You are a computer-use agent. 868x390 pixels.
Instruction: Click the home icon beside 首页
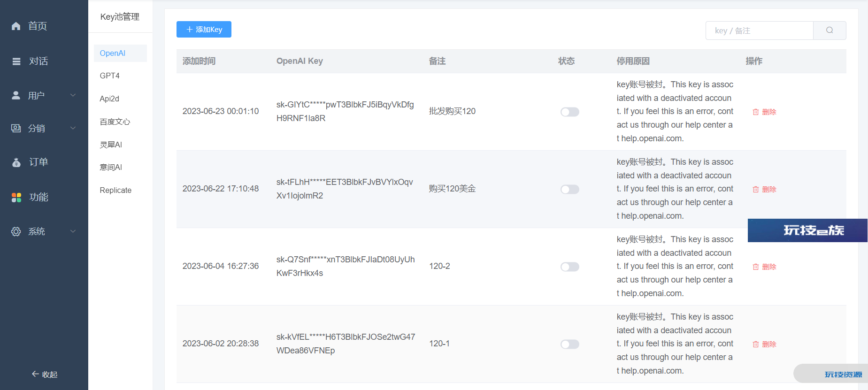[16, 26]
